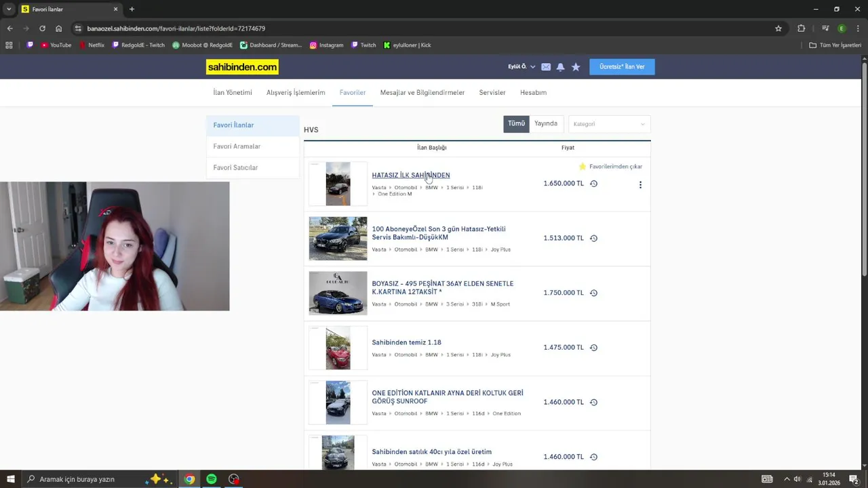This screenshot has width=868, height=488.
Task: Open the Sahibinden temiz 1.18 listing
Action: coord(406,342)
